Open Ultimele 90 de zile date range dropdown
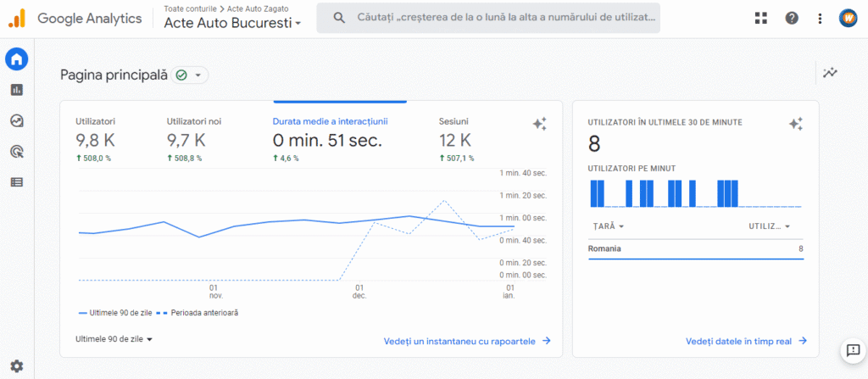This screenshot has height=379, width=868. click(x=114, y=339)
